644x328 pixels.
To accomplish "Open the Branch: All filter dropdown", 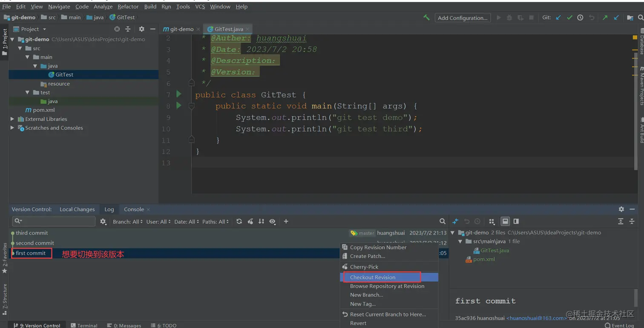I will point(128,222).
